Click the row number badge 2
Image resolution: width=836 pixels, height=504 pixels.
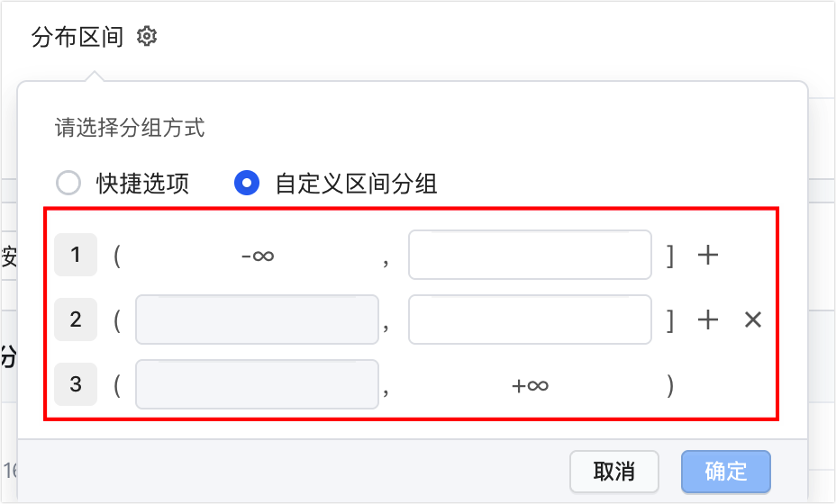click(x=76, y=319)
